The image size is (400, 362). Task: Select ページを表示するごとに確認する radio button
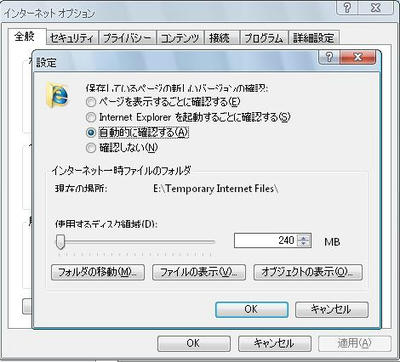coord(91,102)
